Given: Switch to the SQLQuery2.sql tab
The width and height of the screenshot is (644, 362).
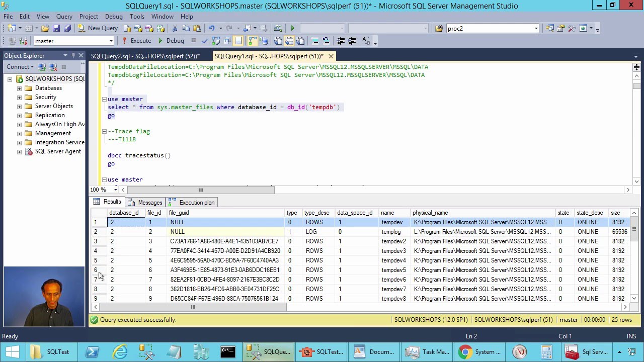Looking at the screenshot, I should pos(145,56).
